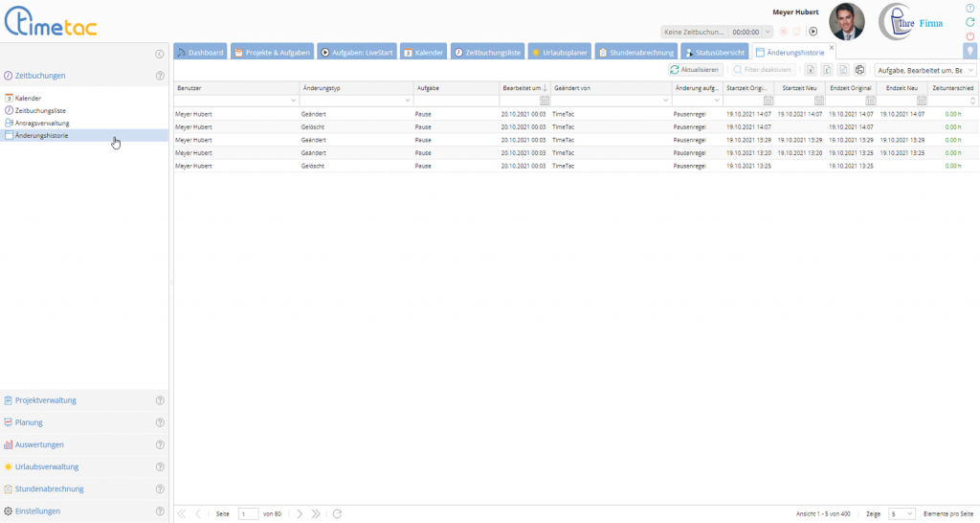Collapse the left sidebar with arrow icon

pos(159,54)
